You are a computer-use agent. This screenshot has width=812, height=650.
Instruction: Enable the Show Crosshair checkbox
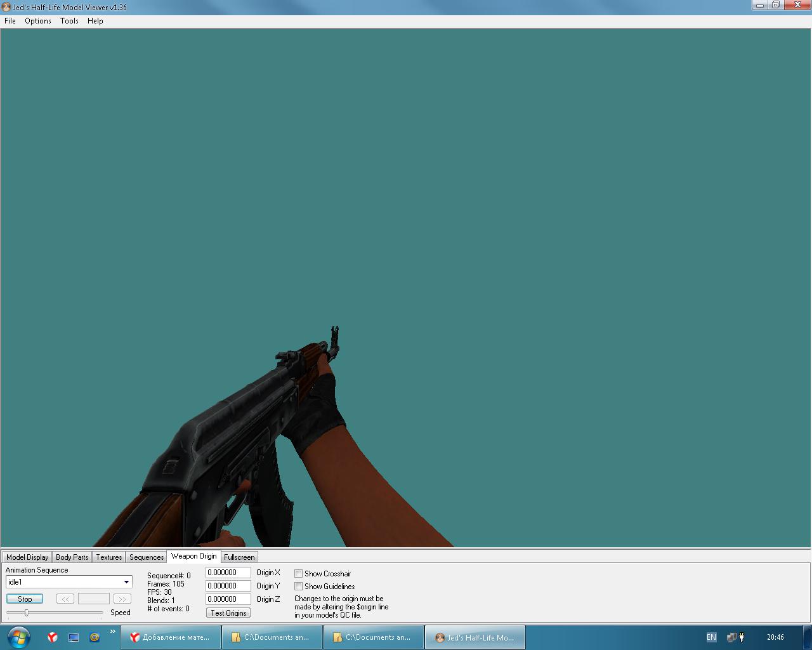298,574
